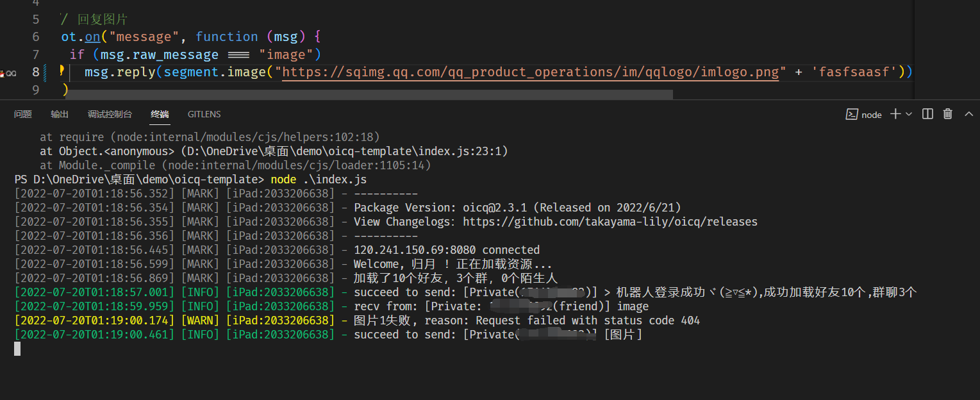Click the terminal cursor at the prompt
This screenshot has height=400, width=980.
pos(17,349)
